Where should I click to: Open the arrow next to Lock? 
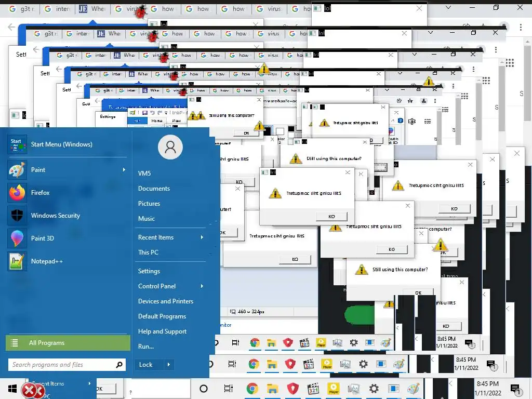(169, 365)
